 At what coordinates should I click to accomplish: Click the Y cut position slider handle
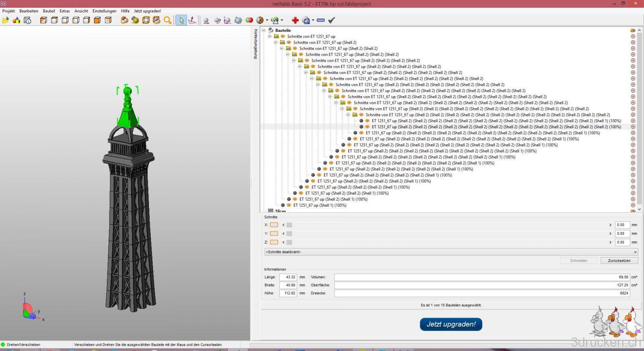click(x=289, y=234)
